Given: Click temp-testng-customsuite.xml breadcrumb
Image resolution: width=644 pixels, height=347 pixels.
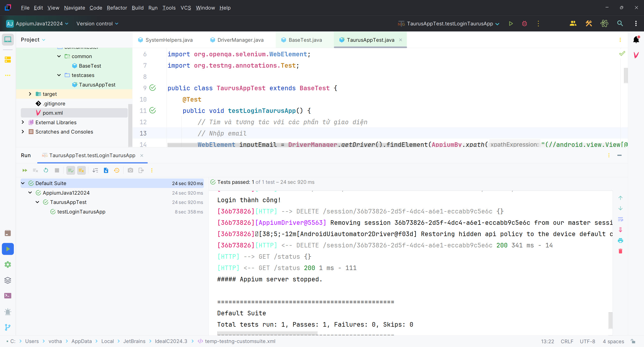Looking at the screenshot, I should [x=236, y=341].
